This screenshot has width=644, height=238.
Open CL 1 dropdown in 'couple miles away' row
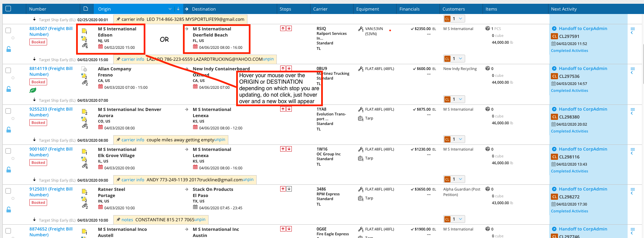[x=454, y=139]
